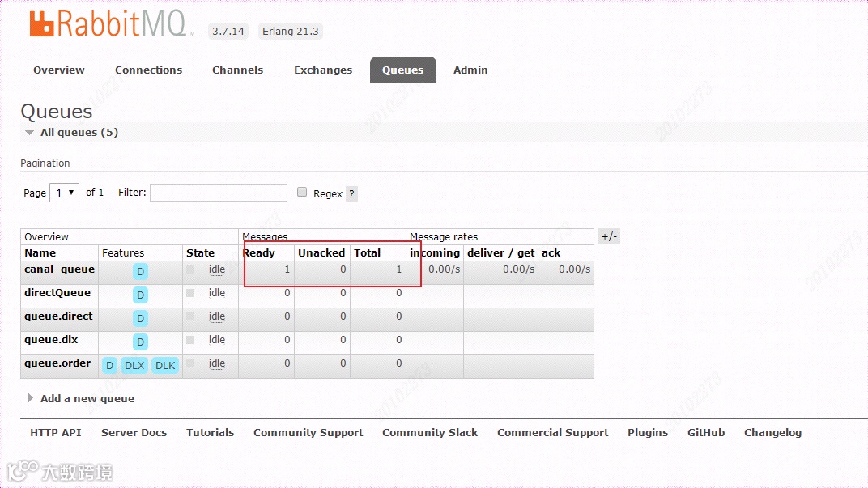This screenshot has width=868, height=488.
Task: Click the D feature badge for queue.dlx
Action: pyautogui.click(x=141, y=342)
